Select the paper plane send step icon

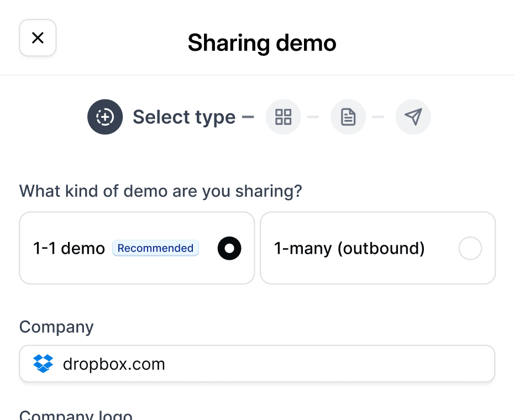point(413,117)
